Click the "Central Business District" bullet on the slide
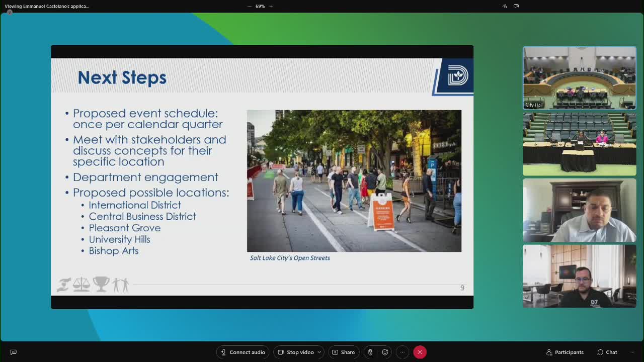Viewport: 644px width, 362px height. pos(142,217)
